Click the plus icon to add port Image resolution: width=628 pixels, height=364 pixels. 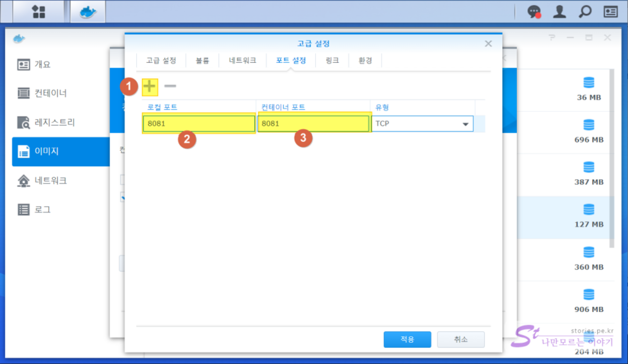tap(150, 87)
